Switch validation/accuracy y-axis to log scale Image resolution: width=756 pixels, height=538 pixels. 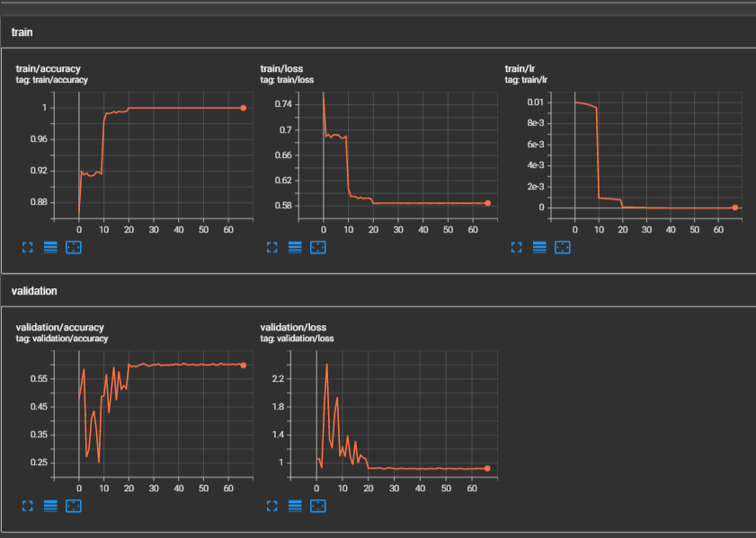[50, 507]
